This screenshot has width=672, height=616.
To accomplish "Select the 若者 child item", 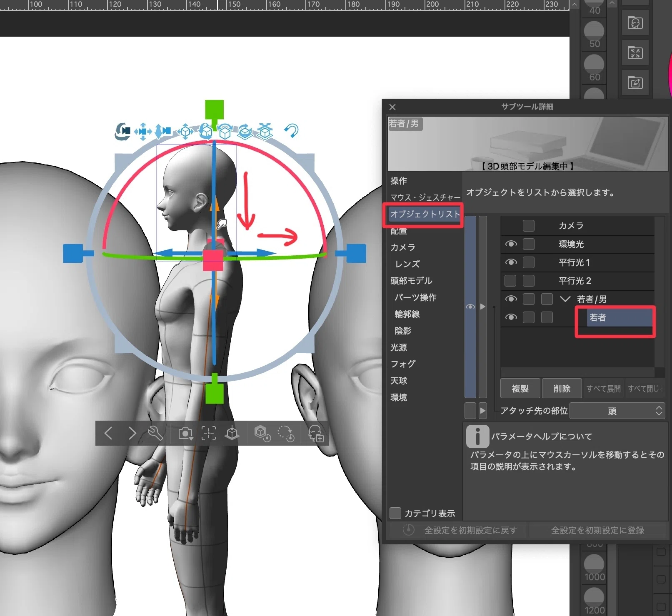I will tap(620, 318).
